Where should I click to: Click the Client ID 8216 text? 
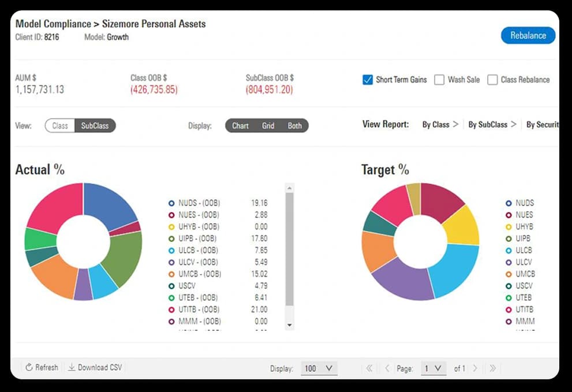tap(37, 37)
